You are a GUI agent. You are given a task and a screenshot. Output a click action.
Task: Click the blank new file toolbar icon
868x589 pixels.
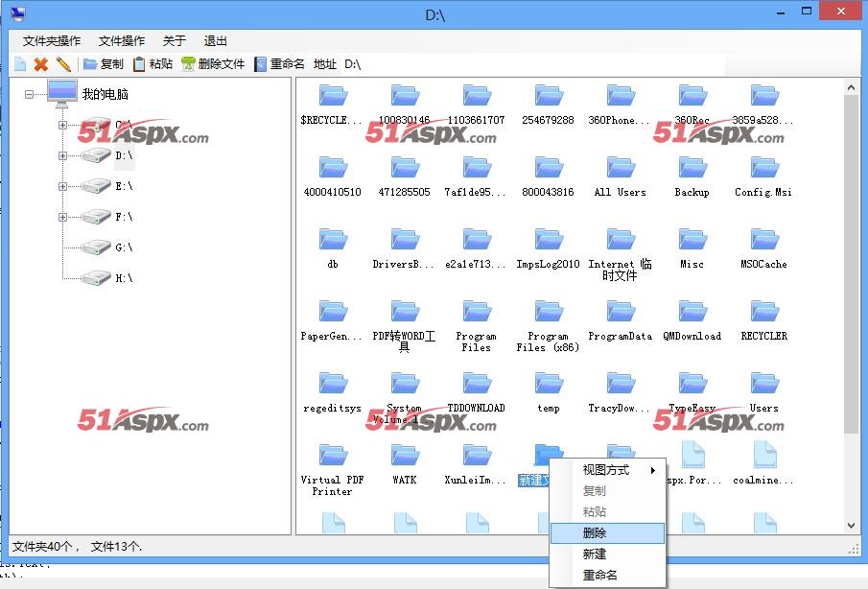(20, 64)
